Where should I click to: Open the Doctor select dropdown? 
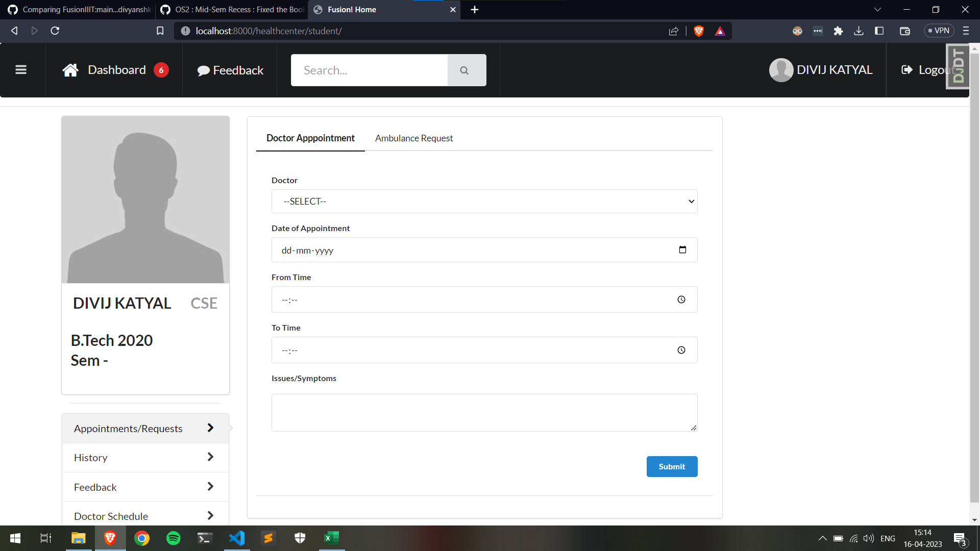click(484, 202)
